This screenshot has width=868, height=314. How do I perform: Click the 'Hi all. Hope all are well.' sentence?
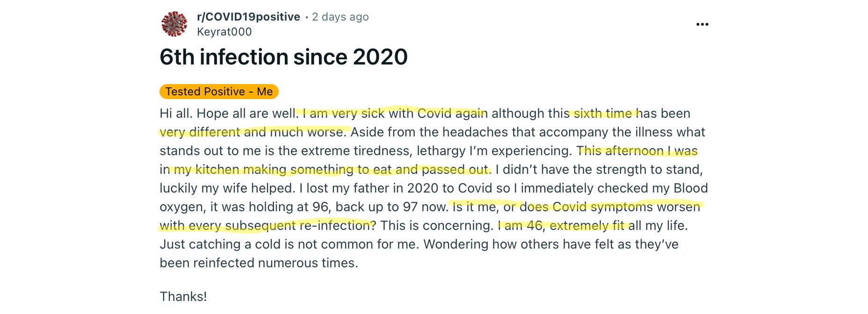tap(228, 114)
